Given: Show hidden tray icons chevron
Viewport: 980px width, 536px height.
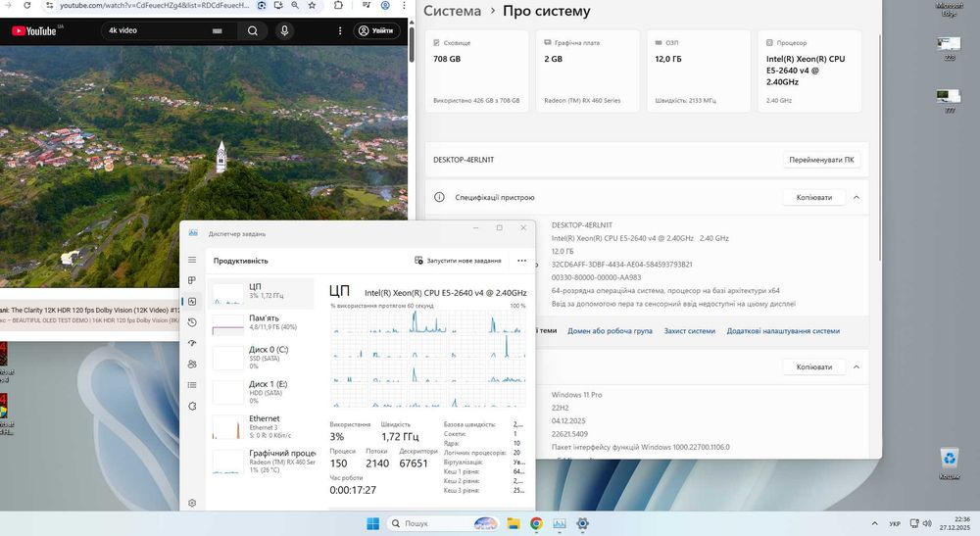Looking at the screenshot, I should [874, 523].
